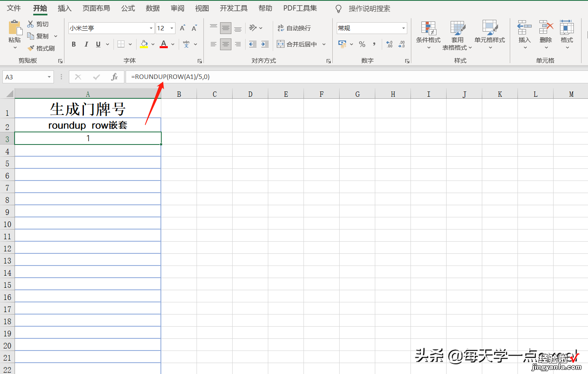Click the fill color paint bucket
This screenshot has height=374, width=588.
(144, 44)
